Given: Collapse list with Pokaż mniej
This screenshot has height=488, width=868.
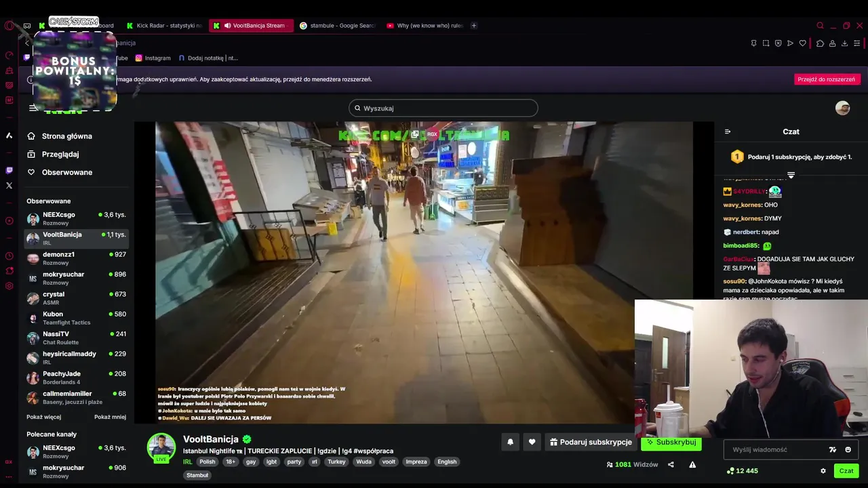Looking at the screenshot, I should 110,417.
